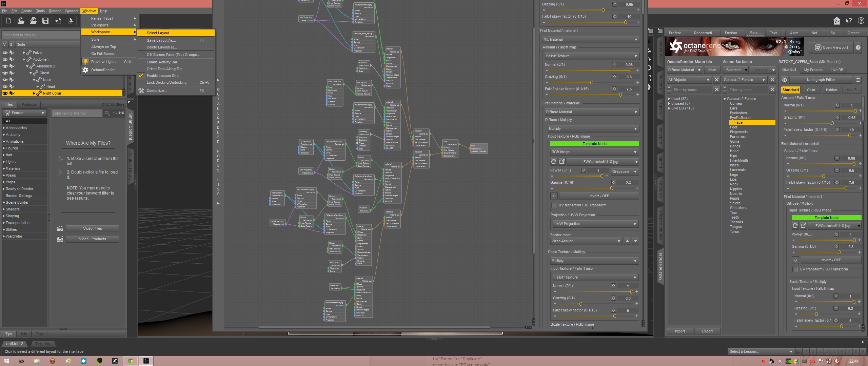Click reload icon beside FWCaoimheMU18.jpg
The height and width of the screenshot is (366, 868).
[553, 162]
